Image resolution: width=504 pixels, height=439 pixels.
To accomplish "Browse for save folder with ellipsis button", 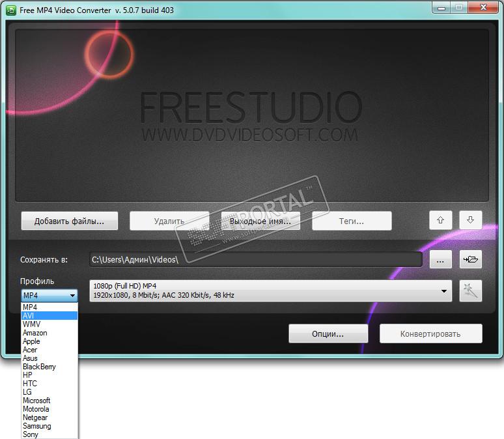I will point(441,259).
